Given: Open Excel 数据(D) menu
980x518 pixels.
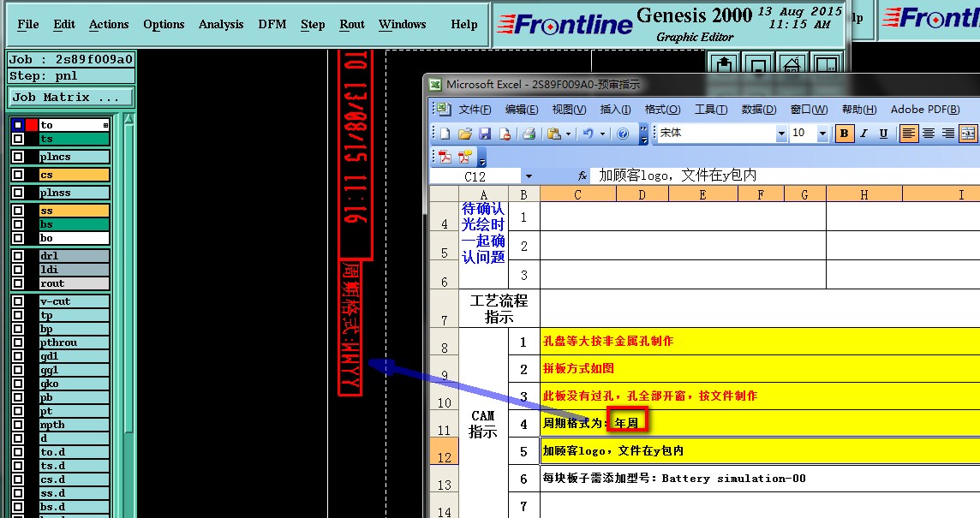Looking at the screenshot, I should [x=759, y=110].
